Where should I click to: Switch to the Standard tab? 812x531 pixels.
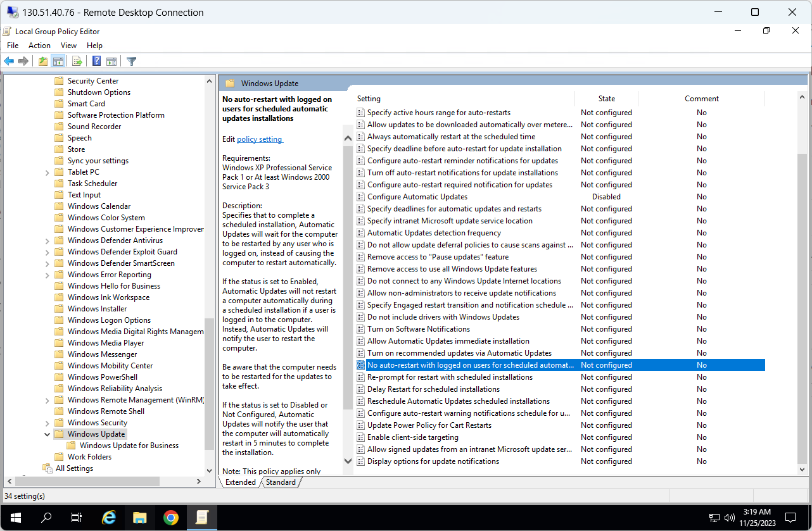point(281,482)
